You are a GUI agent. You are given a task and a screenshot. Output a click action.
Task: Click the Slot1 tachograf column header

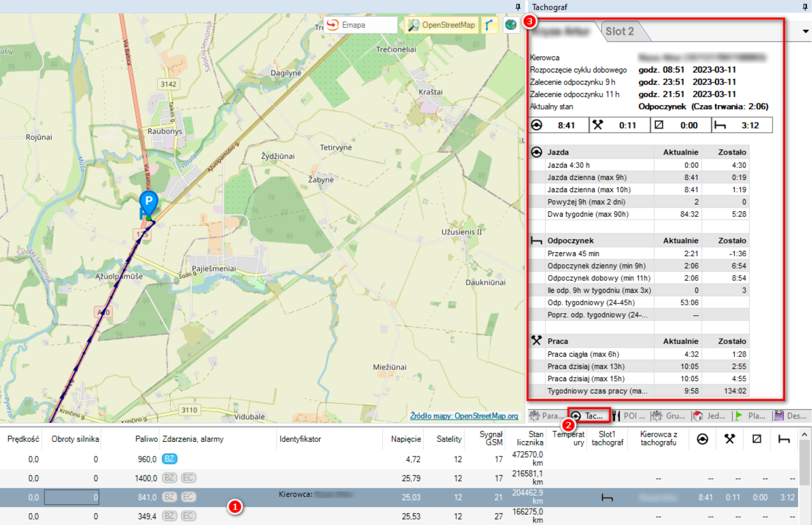click(607, 438)
